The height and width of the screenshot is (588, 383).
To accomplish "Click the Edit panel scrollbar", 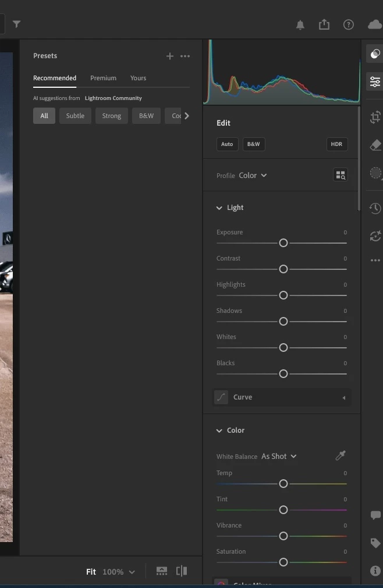I will pos(359,159).
